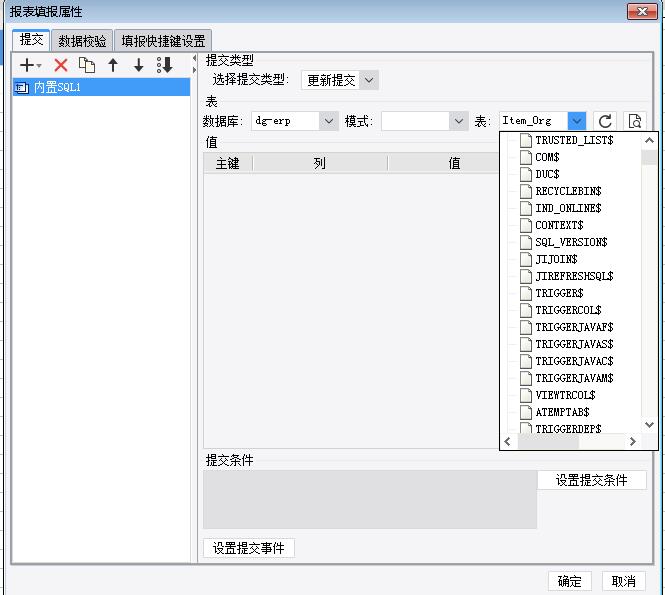Click the table list scroll-up arrow
Viewport: 665px width, 595px height.
[x=649, y=140]
